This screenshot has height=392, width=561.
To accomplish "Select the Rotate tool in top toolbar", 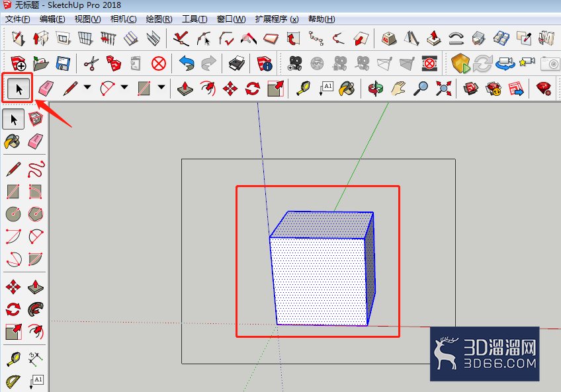I will tap(253, 89).
